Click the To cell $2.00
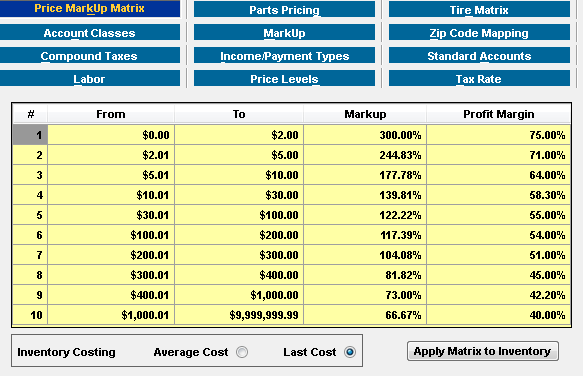Screen dimensions: 583x376 tap(239, 135)
